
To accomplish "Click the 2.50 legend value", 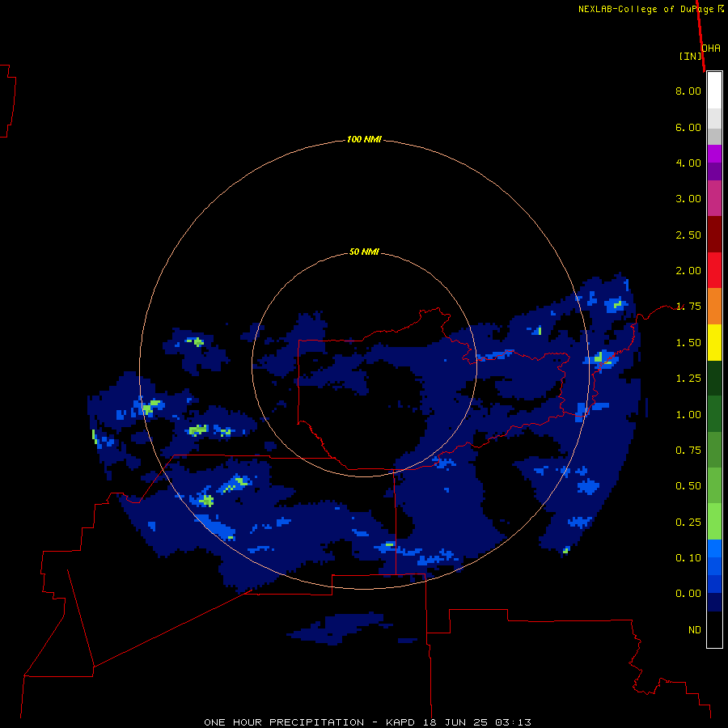I will coord(688,235).
